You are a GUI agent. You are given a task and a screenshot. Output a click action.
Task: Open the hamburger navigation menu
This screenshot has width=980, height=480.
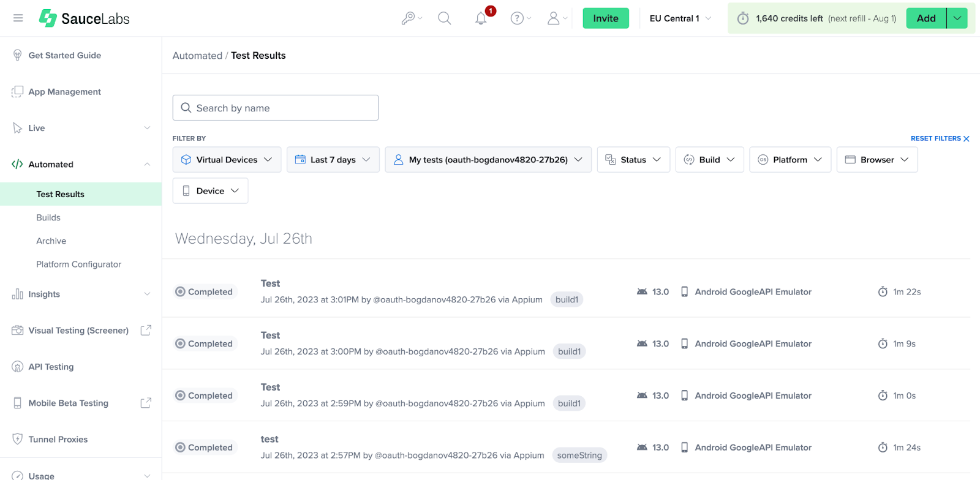[18, 18]
